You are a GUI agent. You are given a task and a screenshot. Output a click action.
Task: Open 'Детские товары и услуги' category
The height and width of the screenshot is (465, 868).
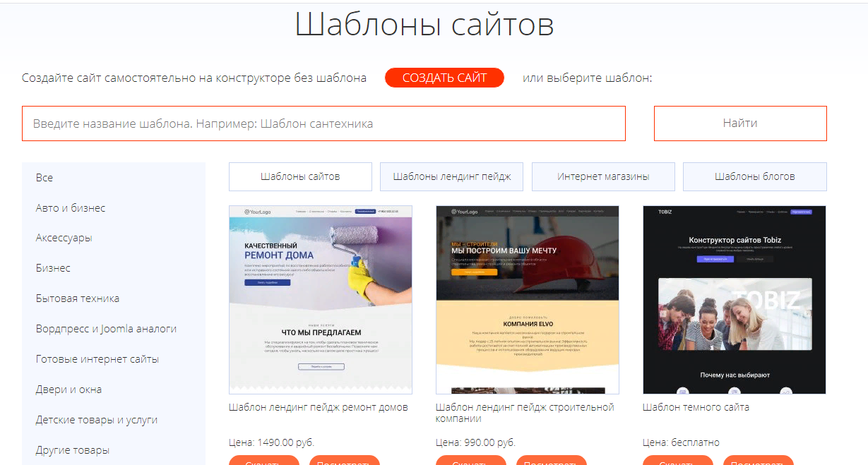97,420
